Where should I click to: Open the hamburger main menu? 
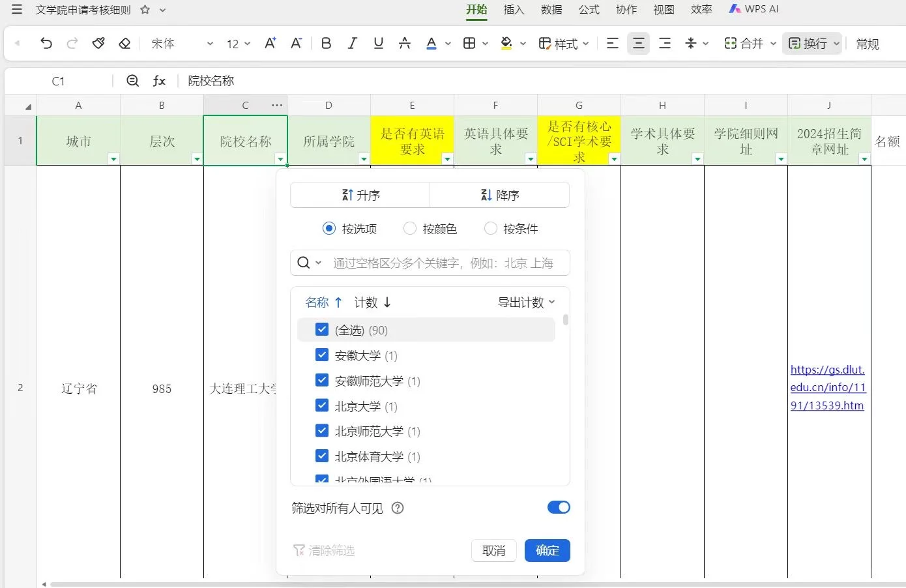click(x=17, y=10)
